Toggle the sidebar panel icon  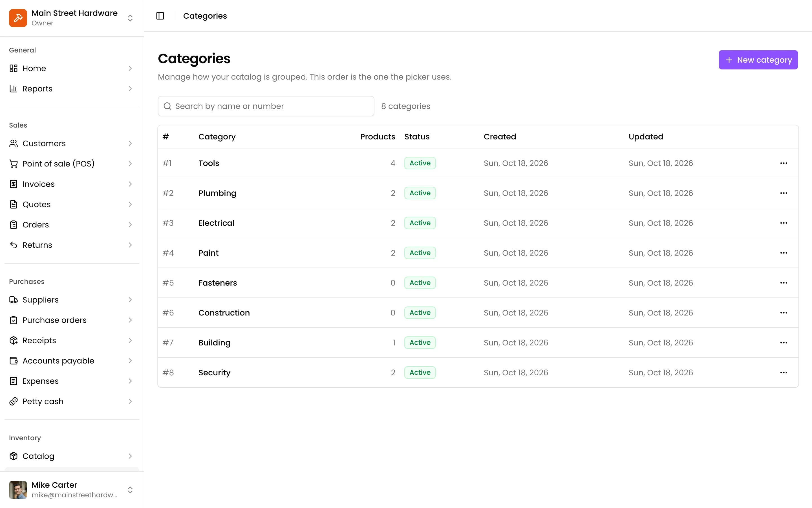(160, 16)
